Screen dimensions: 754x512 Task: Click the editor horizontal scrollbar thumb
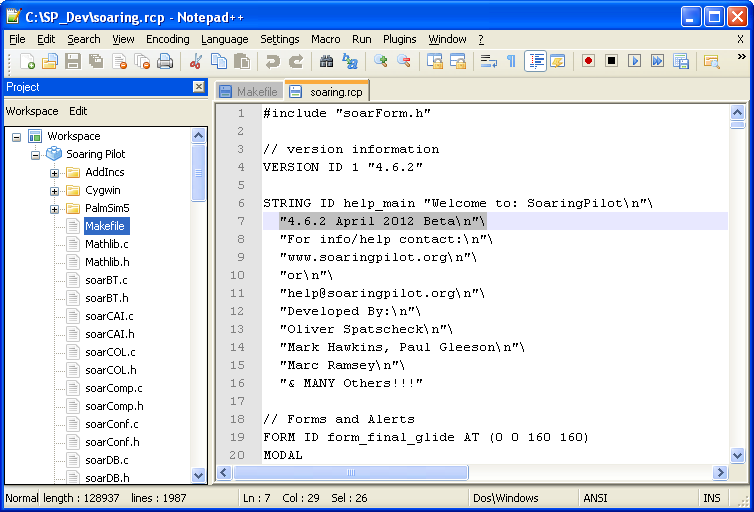point(351,473)
